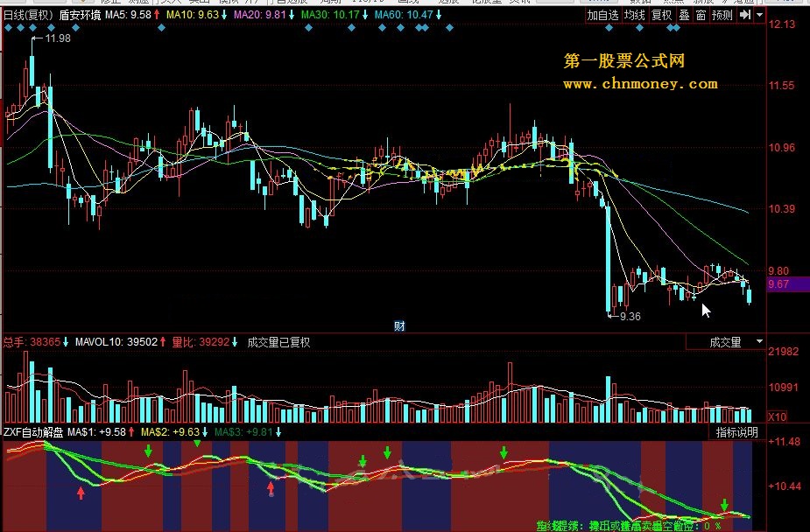The width and height of the screenshot is (810, 532).
Task: Open 指标说明 indicator description
Action: tap(736, 432)
